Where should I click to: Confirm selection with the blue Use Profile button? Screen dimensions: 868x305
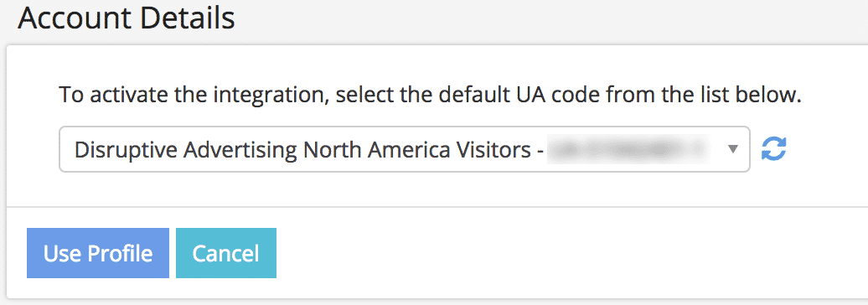click(x=98, y=253)
